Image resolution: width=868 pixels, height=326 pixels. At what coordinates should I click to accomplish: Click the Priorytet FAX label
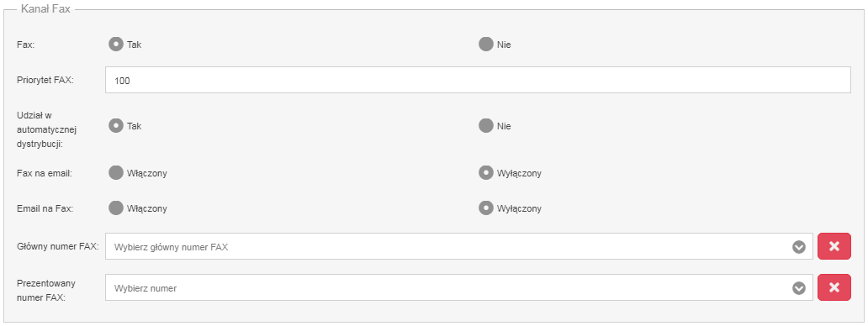45,80
